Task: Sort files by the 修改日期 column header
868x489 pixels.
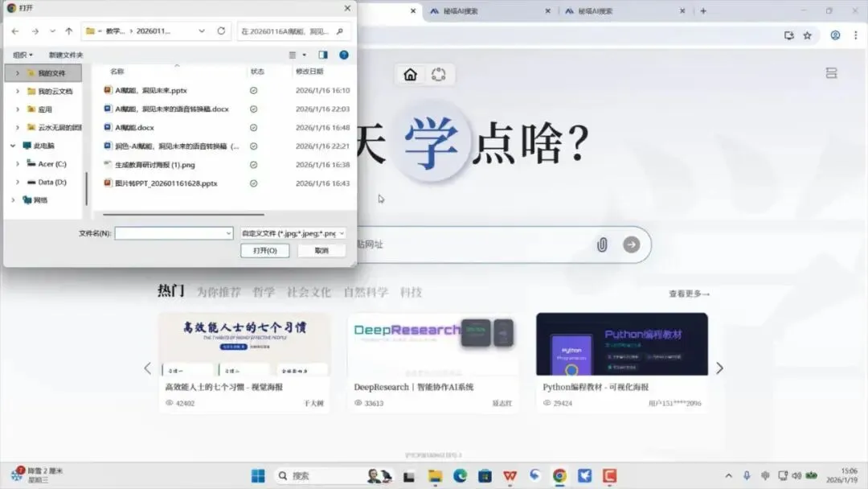Action: [x=309, y=72]
